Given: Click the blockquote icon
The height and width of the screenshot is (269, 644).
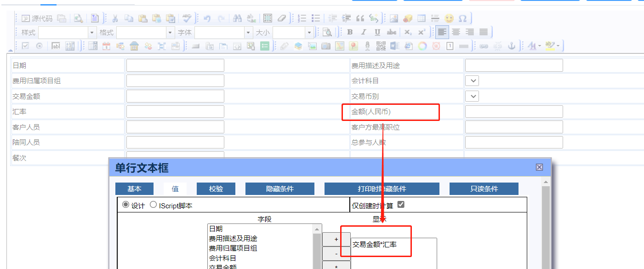Looking at the screenshot, I should coord(360,18).
